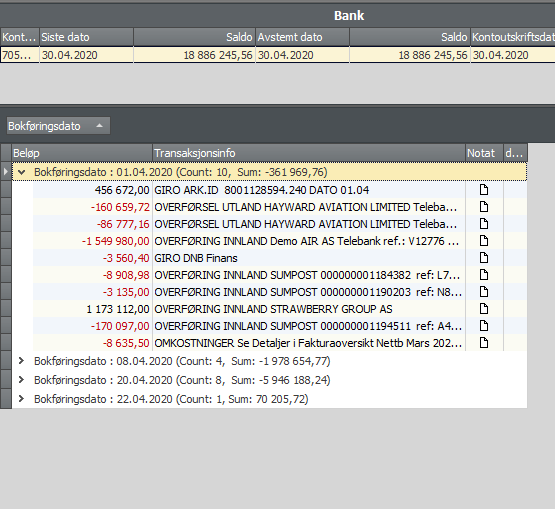This screenshot has height=509, width=555.
Task: Open note icon for GIRO ARK.ID row
Action: click(484, 190)
